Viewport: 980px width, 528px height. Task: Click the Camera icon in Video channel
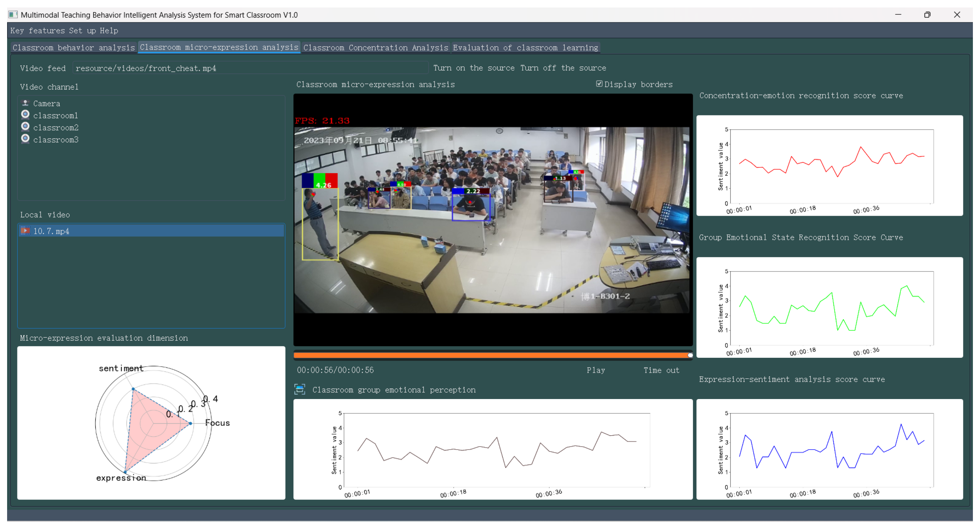tap(26, 103)
